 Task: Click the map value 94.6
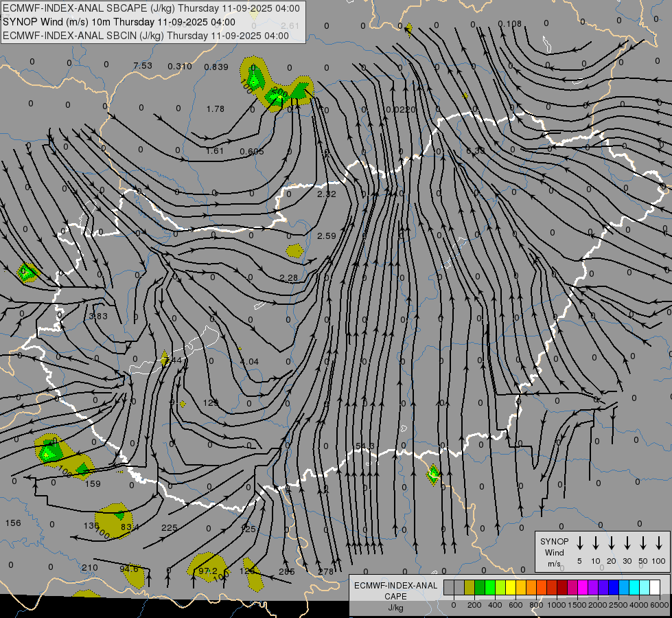pyautogui.click(x=129, y=569)
